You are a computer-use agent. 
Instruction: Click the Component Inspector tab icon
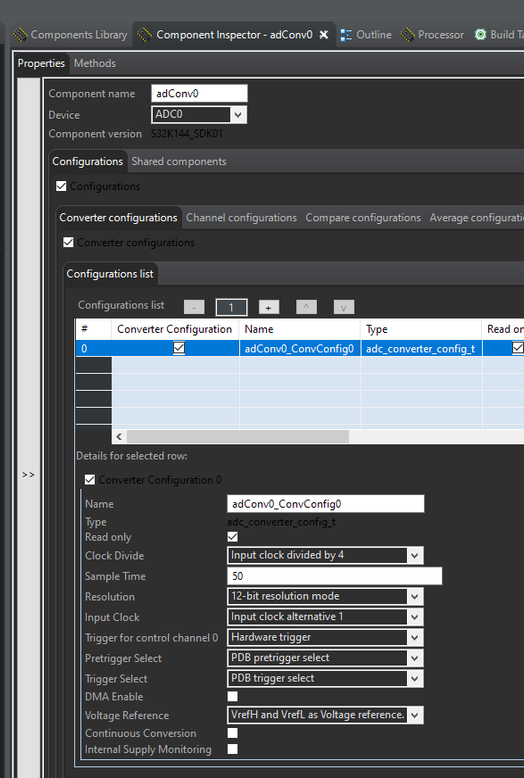pyautogui.click(x=144, y=35)
